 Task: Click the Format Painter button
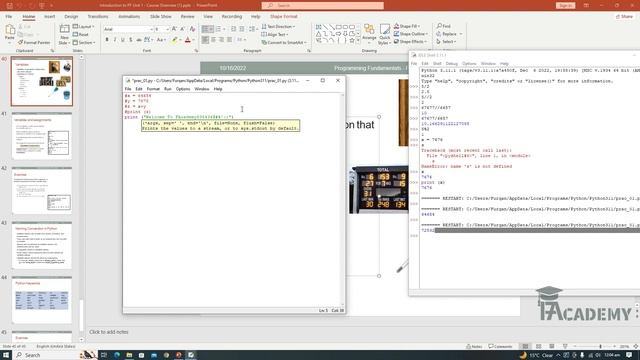tap(34, 42)
